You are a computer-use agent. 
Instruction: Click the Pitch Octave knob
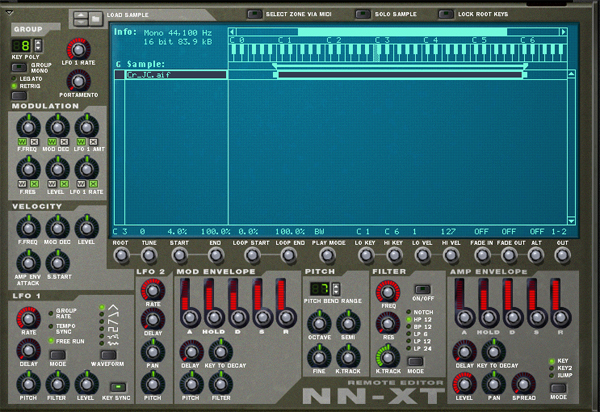tap(319, 324)
